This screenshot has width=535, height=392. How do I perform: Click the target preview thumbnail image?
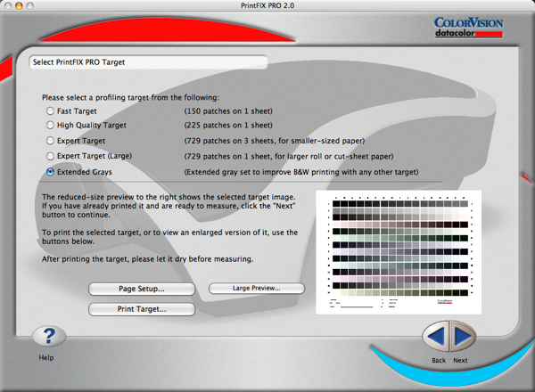pos(399,252)
